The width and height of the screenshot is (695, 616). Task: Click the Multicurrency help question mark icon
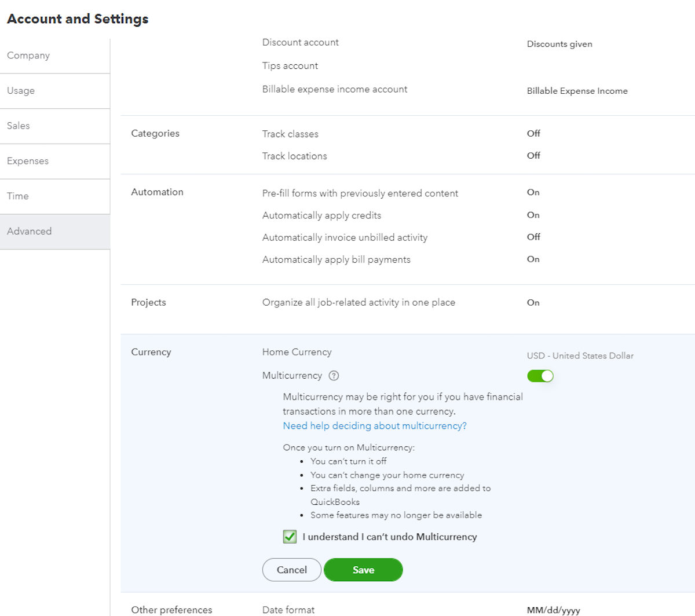pos(334,376)
